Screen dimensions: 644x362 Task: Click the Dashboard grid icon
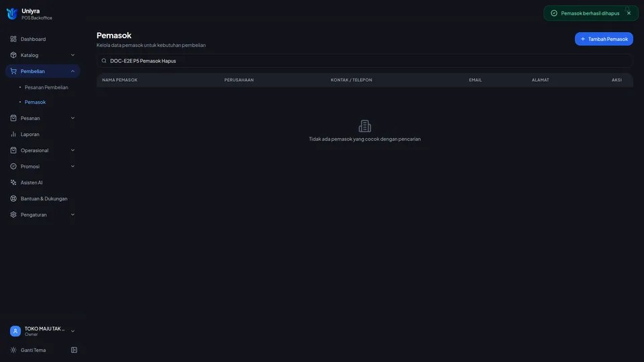(13, 39)
